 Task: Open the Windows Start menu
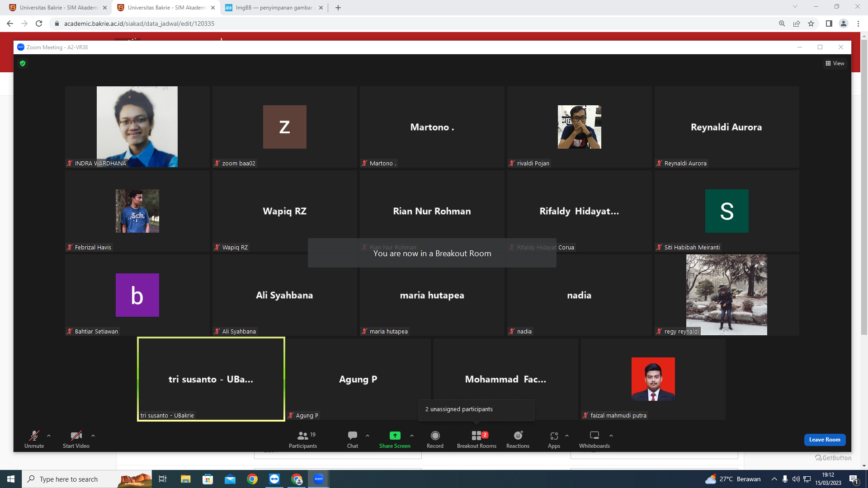(11, 479)
